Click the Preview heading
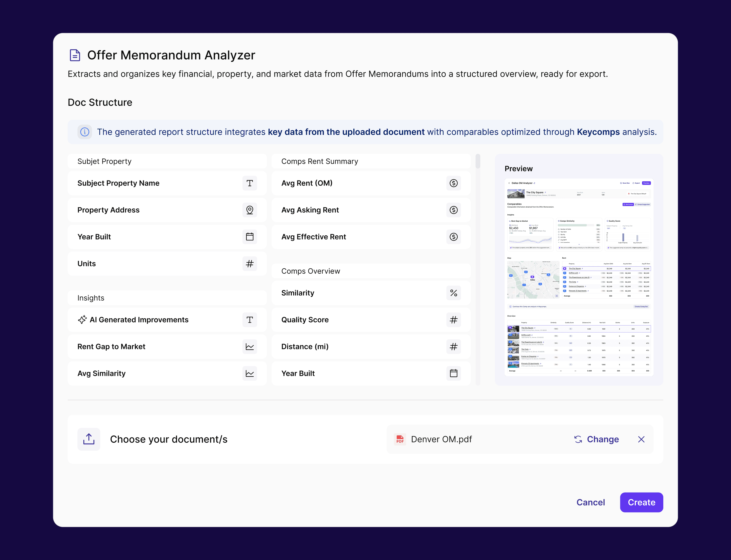Image resolution: width=731 pixels, height=560 pixels. 518,169
